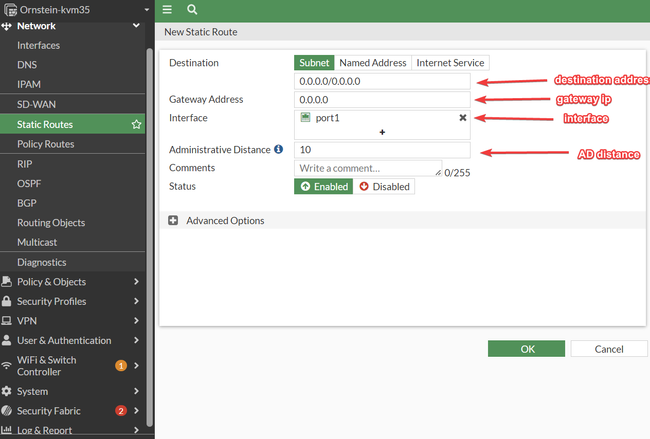Viewport: 650px width, 439px height.
Task: Confirm the route with OK
Action: pyautogui.click(x=526, y=349)
